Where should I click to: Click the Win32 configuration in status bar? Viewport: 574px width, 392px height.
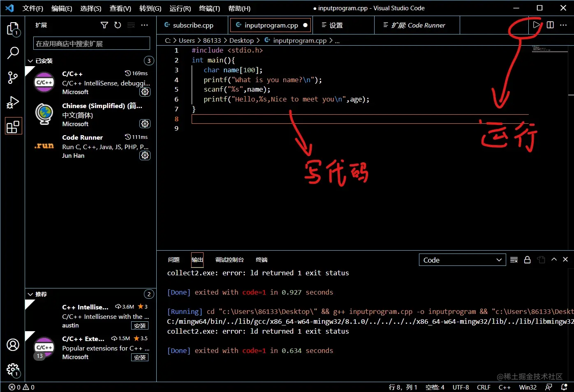(x=528, y=387)
